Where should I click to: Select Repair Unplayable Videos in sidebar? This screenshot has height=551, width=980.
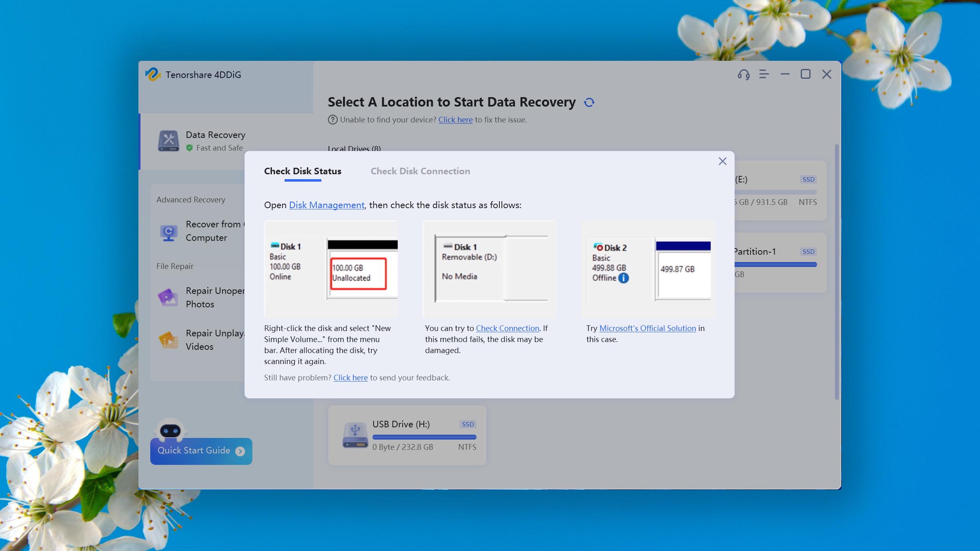201,340
